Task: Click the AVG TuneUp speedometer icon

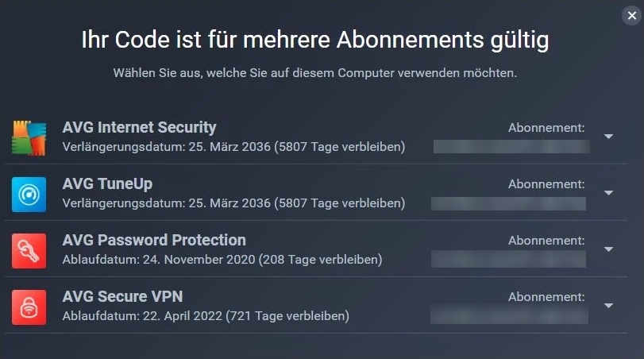Action: [29, 194]
